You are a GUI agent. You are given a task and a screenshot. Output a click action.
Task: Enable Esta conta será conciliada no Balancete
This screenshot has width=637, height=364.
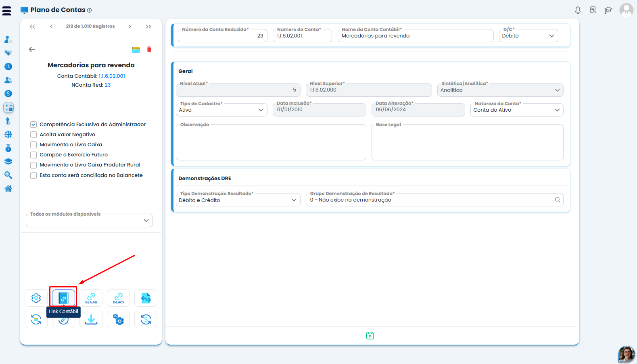coord(33,175)
